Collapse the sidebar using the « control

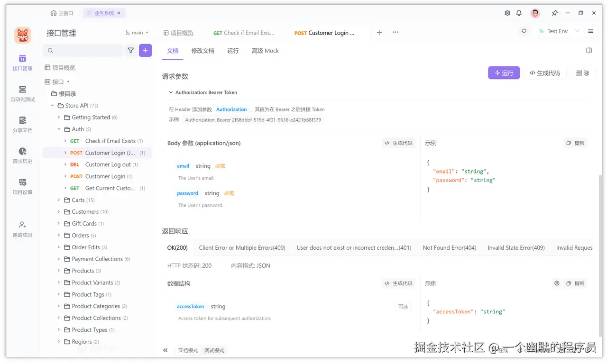(x=166, y=350)
